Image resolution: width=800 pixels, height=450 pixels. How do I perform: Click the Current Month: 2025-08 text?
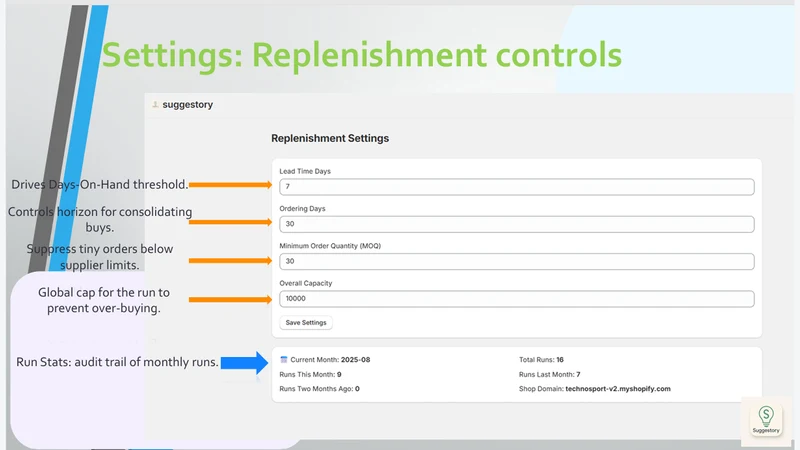coord(330,360)
